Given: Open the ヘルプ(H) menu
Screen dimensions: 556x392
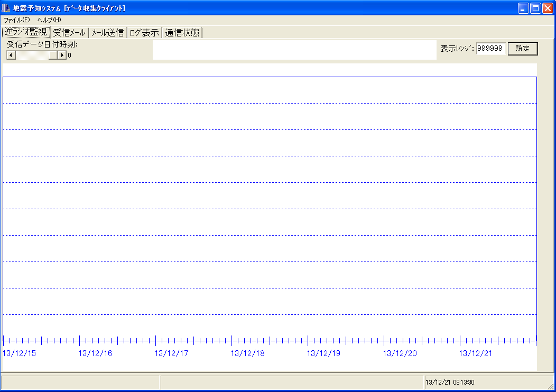Looking at the screenshot, I should [49, 20].
